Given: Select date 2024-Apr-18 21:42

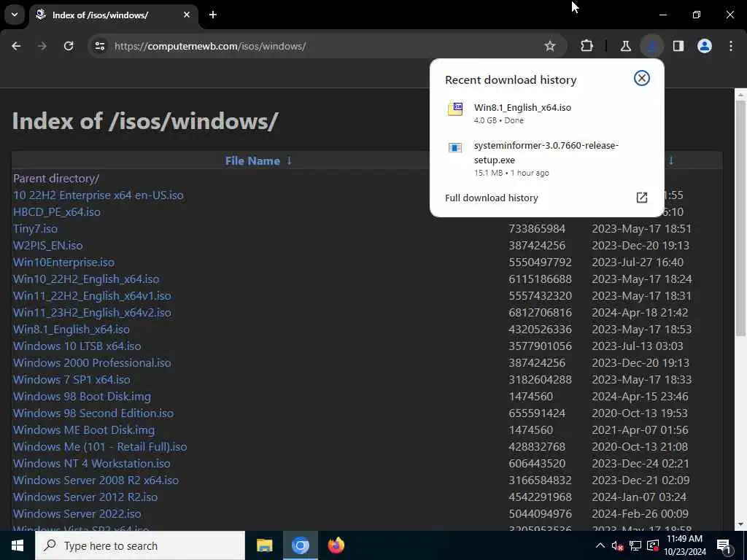Looking at the screenshot, I should click(x=640, y=312).
